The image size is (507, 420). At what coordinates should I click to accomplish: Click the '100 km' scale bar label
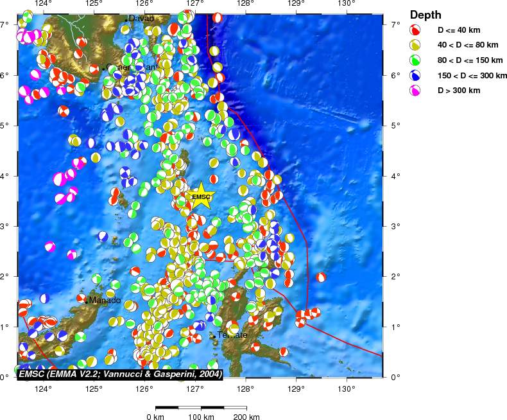click(x=201, y=416)
